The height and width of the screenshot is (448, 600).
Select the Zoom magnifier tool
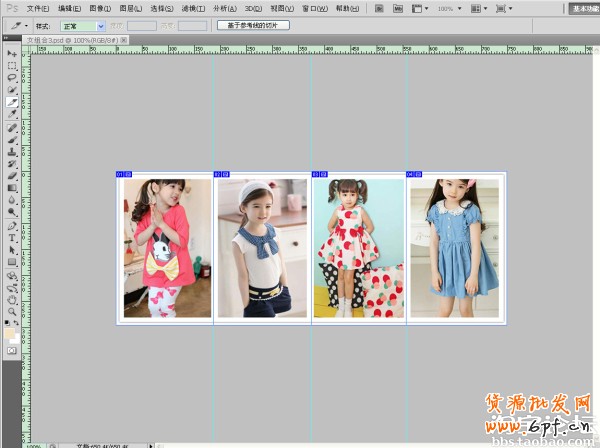(x=12, y=311)
